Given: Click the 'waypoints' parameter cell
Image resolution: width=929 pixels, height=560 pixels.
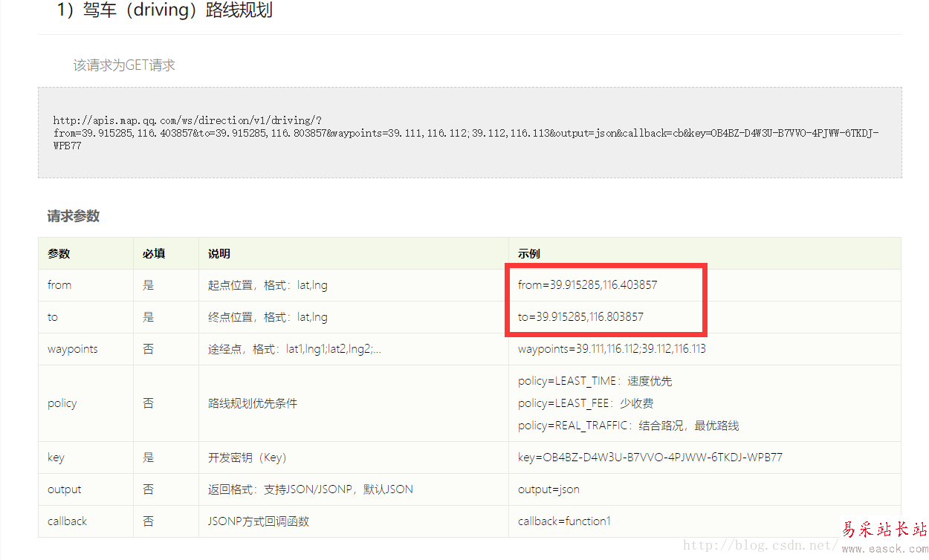Looking at the screenshot, I should point(73,349).
